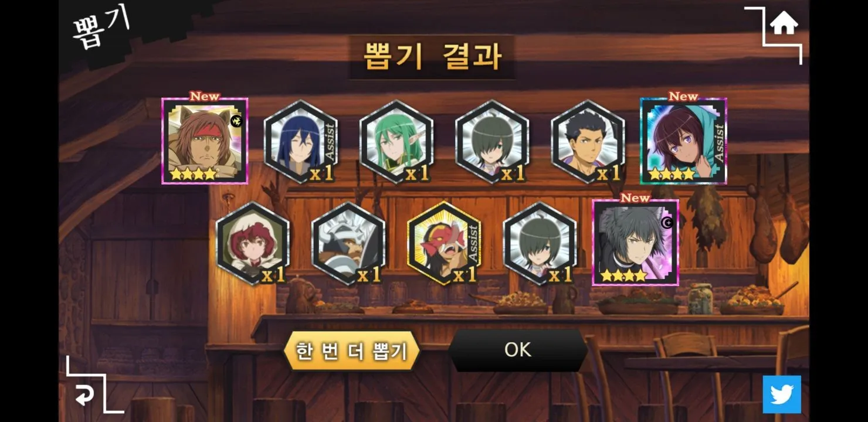
Task: Select the red-masked gold Assist hexagon card
Action: tap(445, 243)
